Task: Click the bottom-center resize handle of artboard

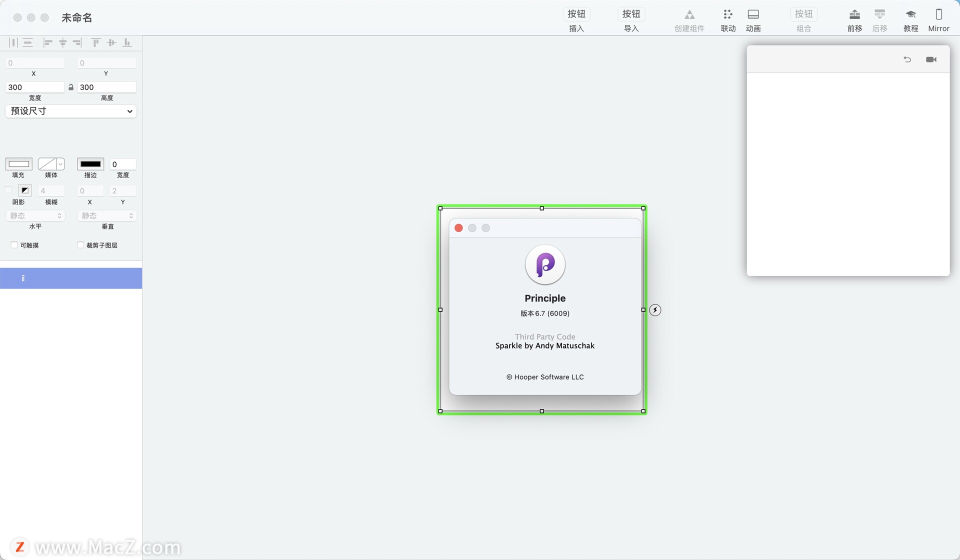Action: click(x=541, y=411)
